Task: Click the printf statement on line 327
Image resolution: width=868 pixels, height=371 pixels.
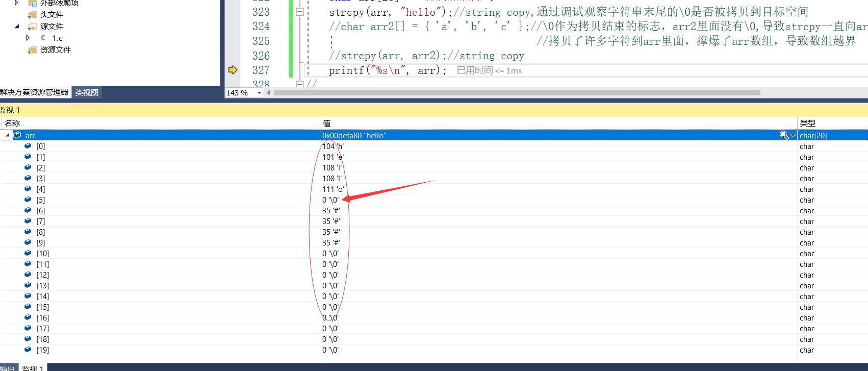Action: tap(387, 70)
